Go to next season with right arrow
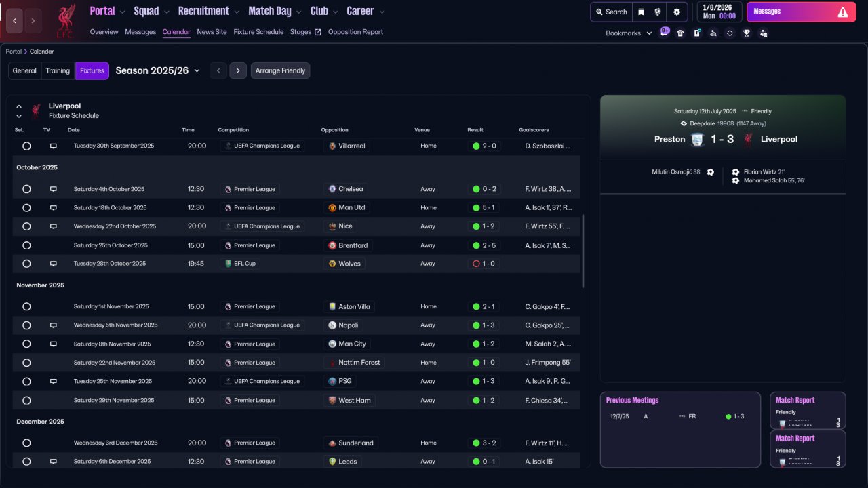Viewport: 868px width, 488px height. click(237, 71)
